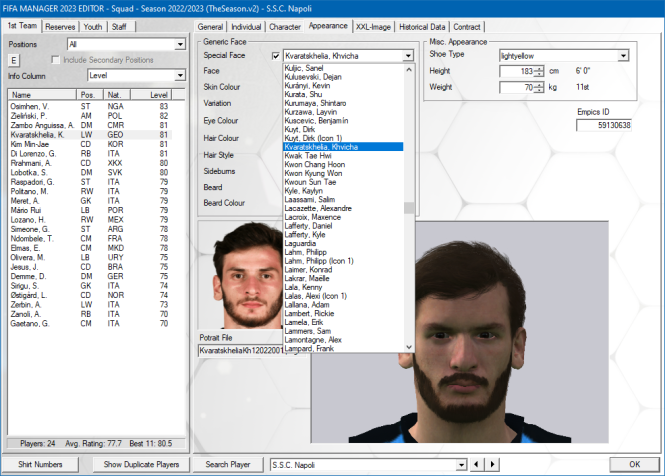Choose Lacroix, Maxence in face list
665x476 pixels.
pos(343,217)
